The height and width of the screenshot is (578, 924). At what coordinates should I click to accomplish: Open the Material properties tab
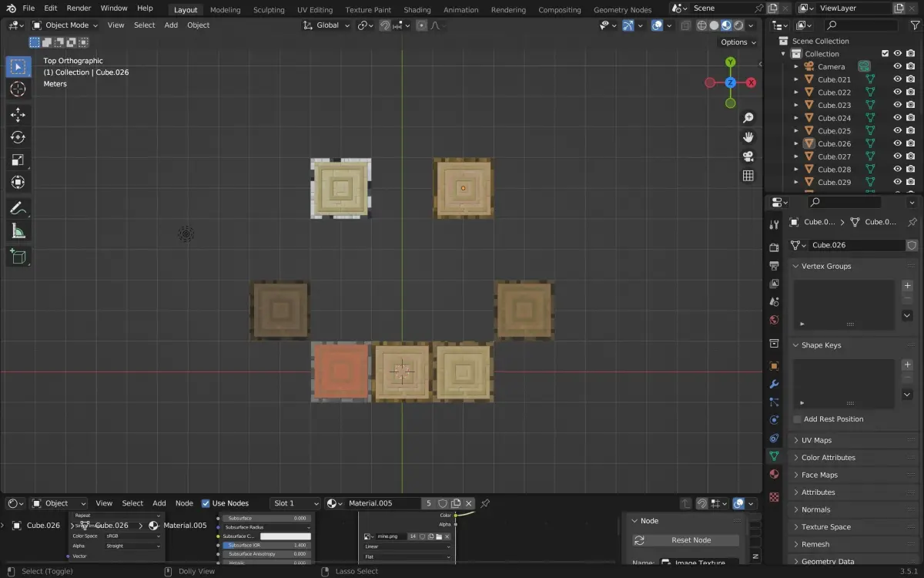tap(775, 474)
